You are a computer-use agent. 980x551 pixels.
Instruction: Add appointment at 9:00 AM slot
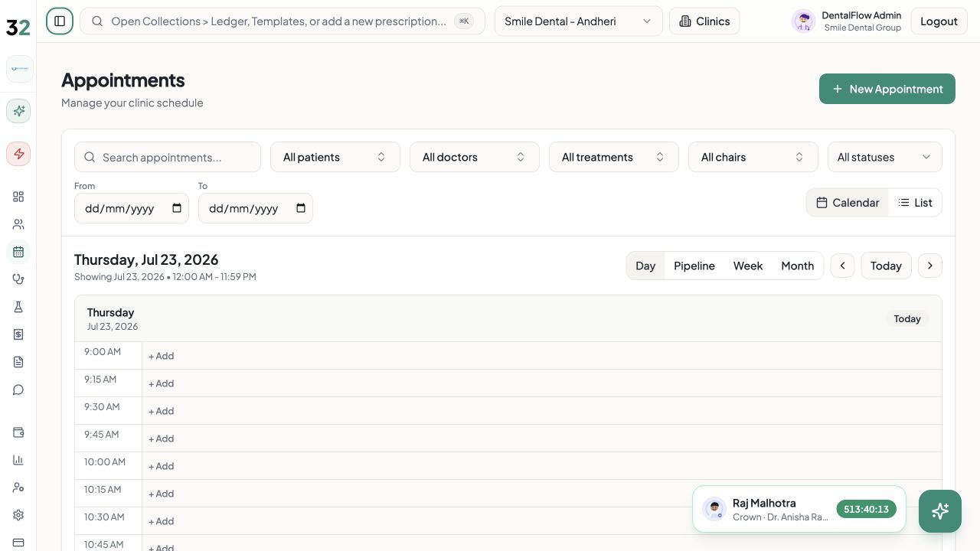tap(161, 356)
